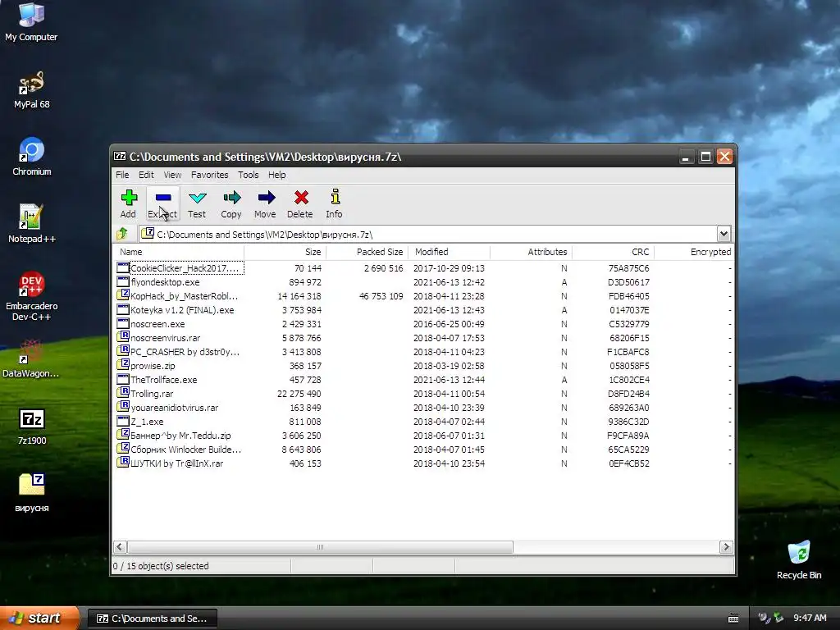The height and width of the screenshot is (630, 840).
Task: Click the scroll left arrow
Action: click(x=120, y=547)
